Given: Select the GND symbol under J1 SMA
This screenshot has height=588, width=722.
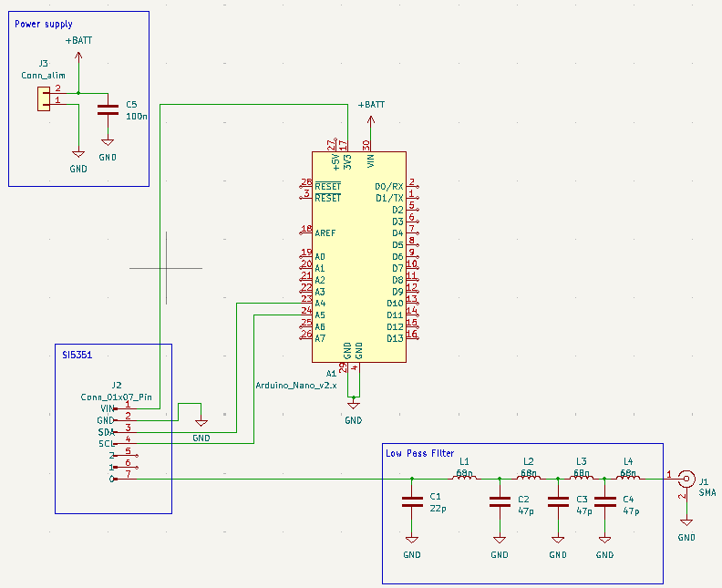Looking at the screenshot, I should 686,522.
